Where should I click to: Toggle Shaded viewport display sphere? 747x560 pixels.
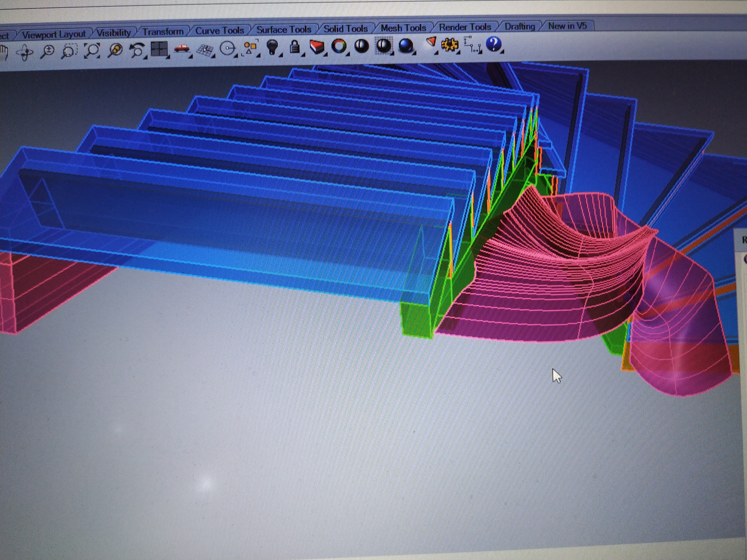[361, 46]
